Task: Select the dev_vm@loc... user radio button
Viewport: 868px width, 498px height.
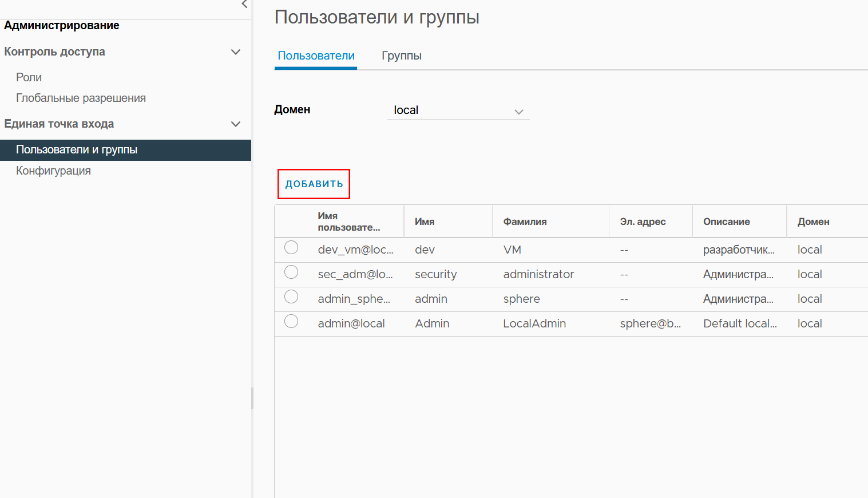Action: (291, 247)
